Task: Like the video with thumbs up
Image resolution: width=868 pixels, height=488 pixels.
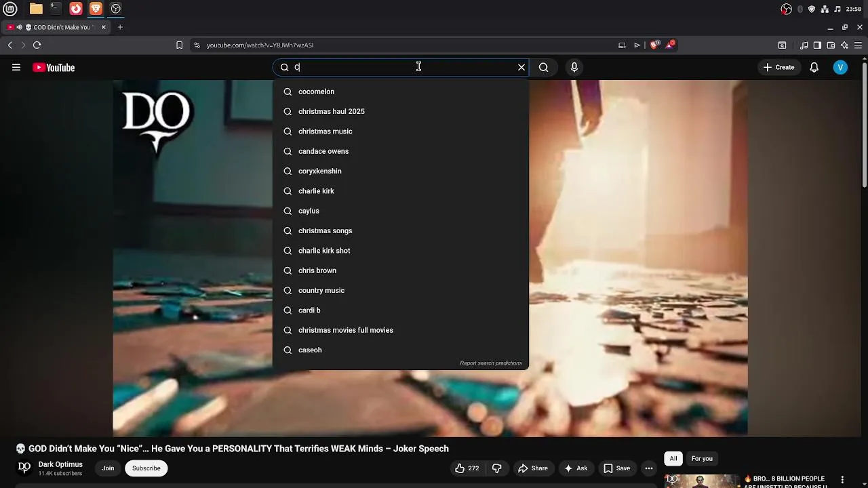Action: [467, 468]
